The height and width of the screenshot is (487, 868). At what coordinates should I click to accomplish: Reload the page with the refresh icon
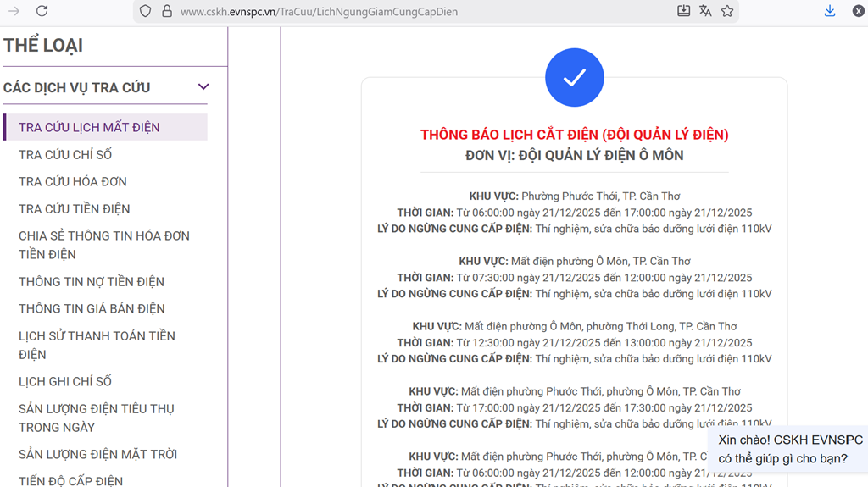(x=42, y=11)
